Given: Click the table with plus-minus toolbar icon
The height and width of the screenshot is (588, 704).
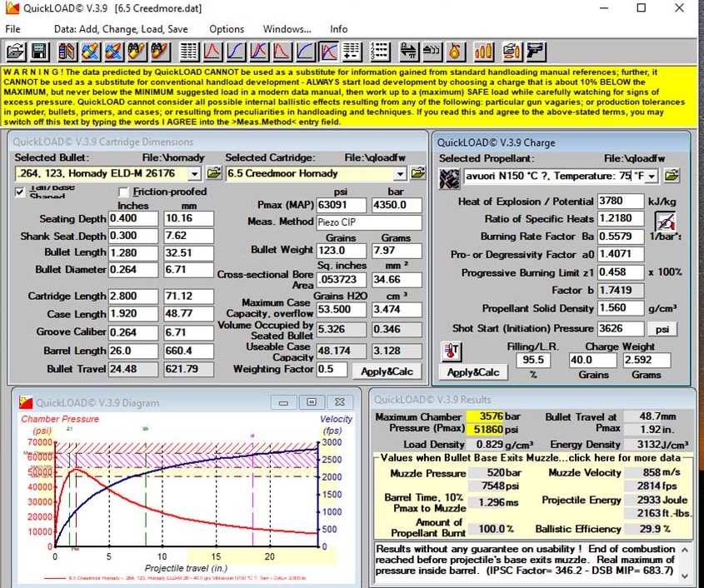Looking at the screenshot, I should [x=351, y=51].
